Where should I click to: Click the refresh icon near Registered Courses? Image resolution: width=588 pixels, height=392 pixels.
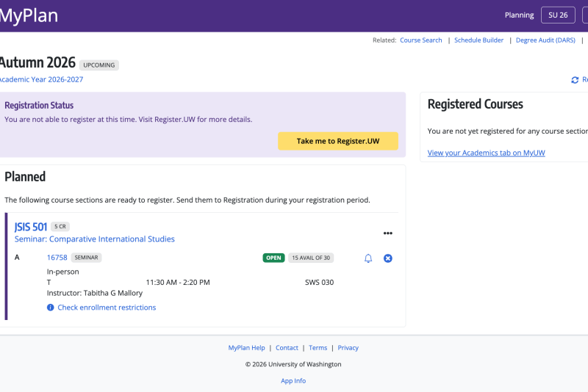pyautogui.click(x=575, y=80)
